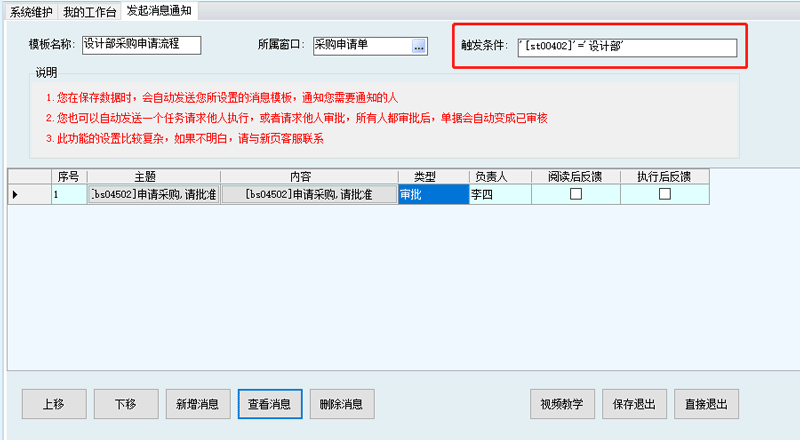Image resolution: width=800 pixels, height=440 pixels.
Task: Open the 我的工作台 tab
Action: click(89, 11)
